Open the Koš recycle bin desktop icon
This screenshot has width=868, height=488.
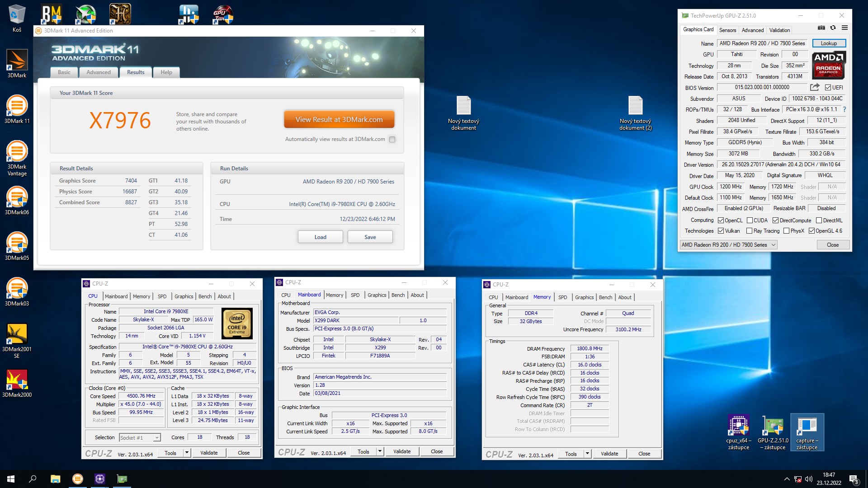point(17,19)
